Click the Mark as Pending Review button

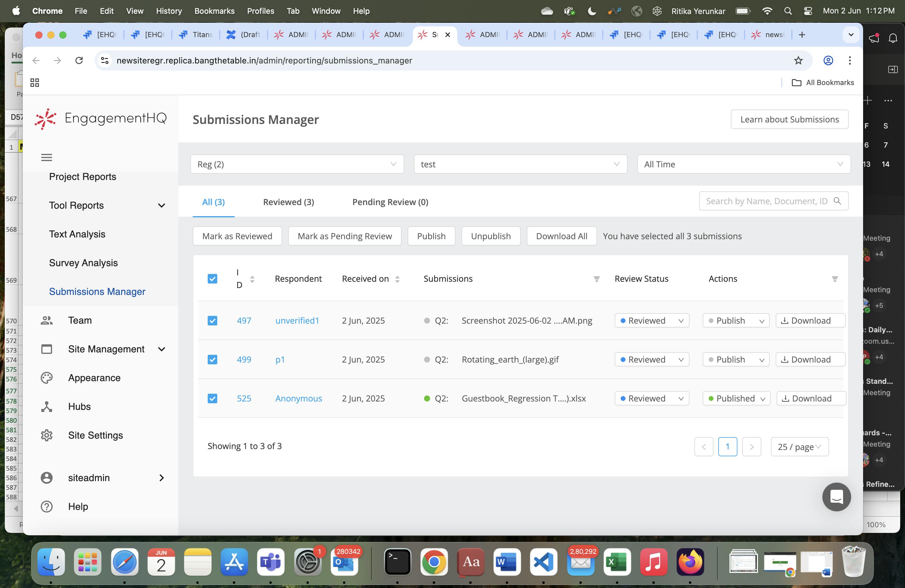point(344,236)
